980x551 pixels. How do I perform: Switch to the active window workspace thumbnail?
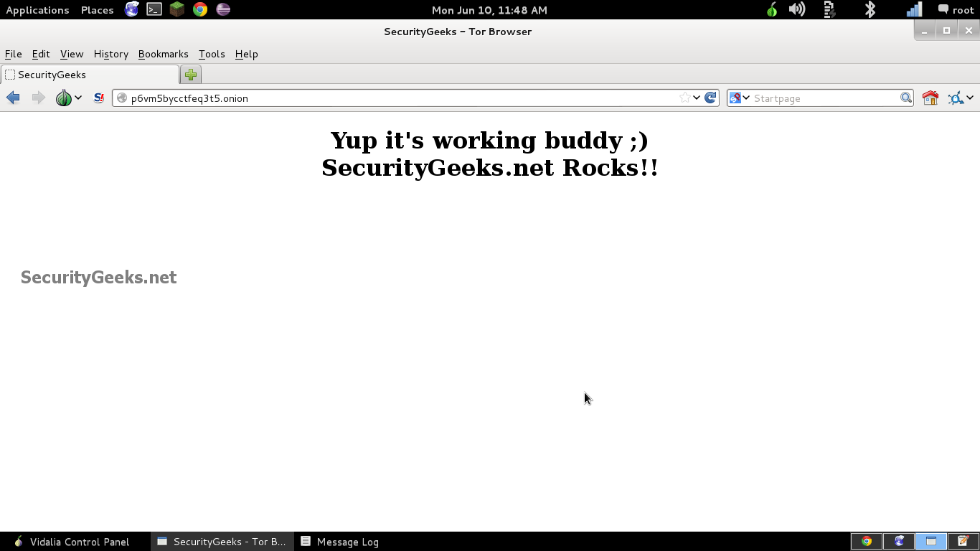[x=931, y=541]
